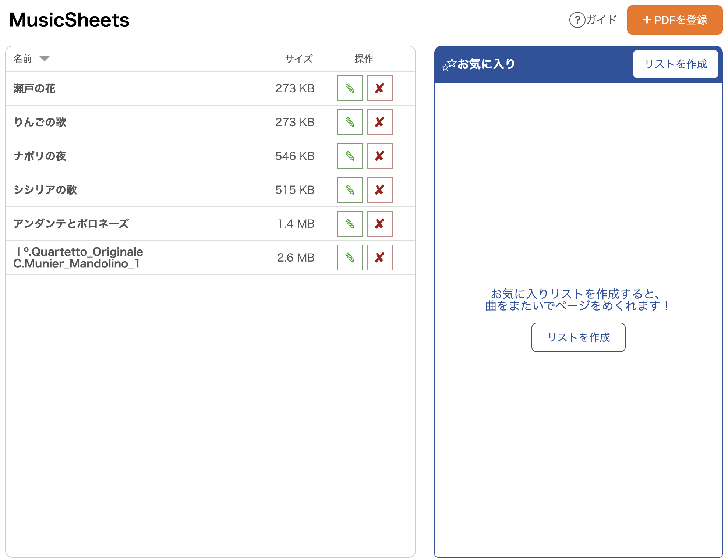Viewport: 728px width, 560px height.
Task: Edit the Quartetto_Originale file entry
Action: (x=350, y=258)
